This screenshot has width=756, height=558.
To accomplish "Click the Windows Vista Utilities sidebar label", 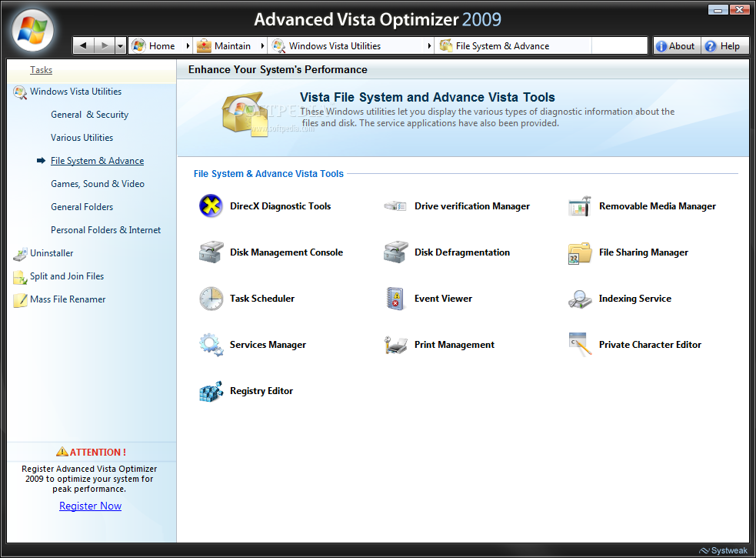I will click(75, 92).
